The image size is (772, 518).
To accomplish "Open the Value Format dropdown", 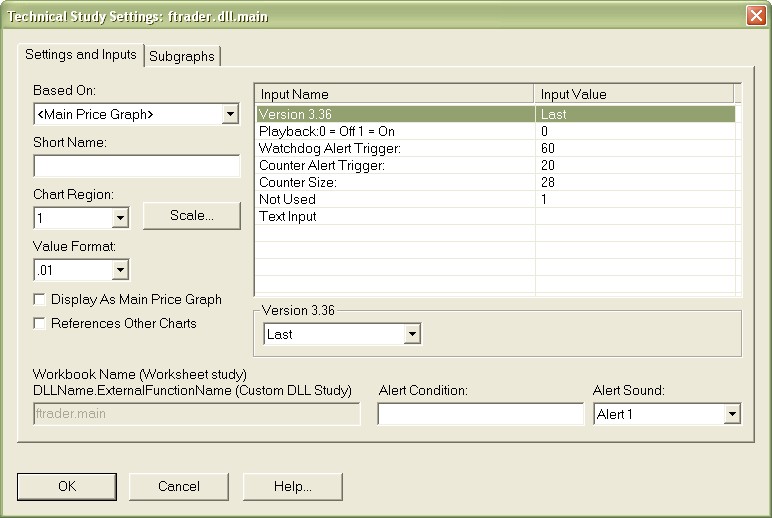I will (x=120, y=269).
